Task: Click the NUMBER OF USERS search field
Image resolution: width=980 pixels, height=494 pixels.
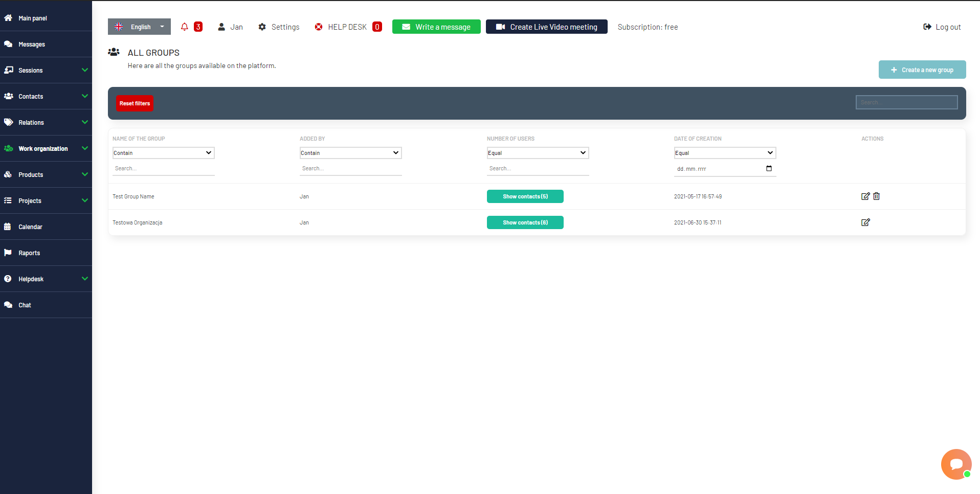Action: tap(537, 168)
